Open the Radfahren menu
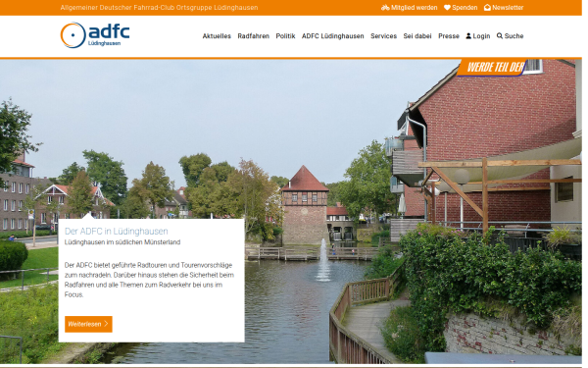Image resolution: width=588 pixels, height=368 pixels. click(254, 36)
